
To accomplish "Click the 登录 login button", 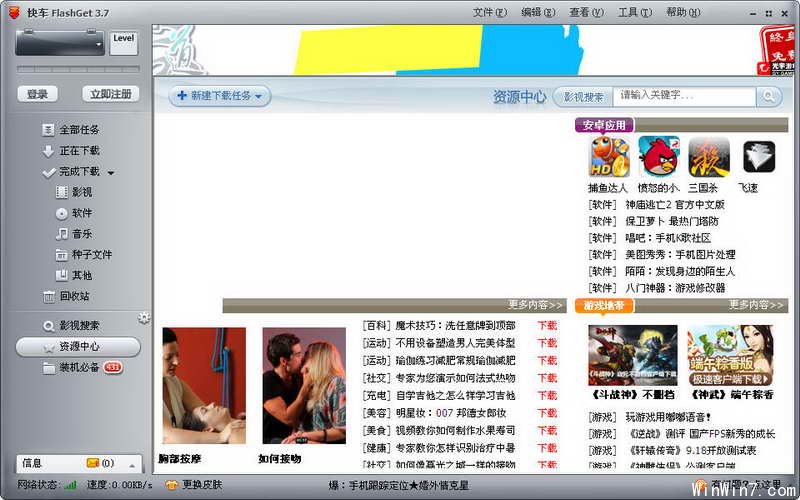I will [37, 94].
